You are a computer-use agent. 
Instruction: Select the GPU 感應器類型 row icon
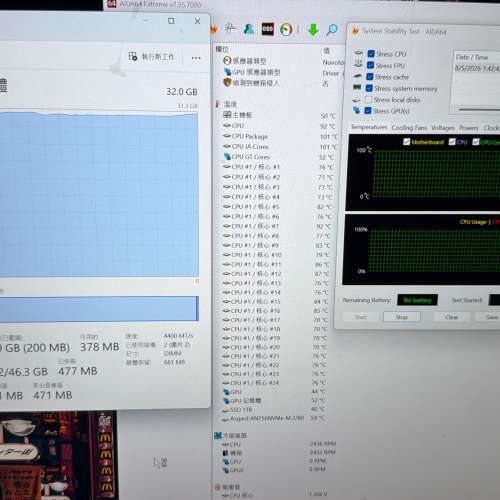(x=228, y=72)
